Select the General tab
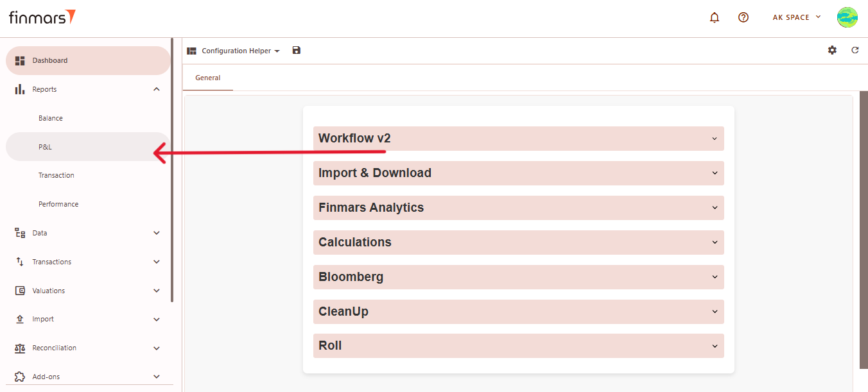The height and width of the screenshot is (392, 868). click(x=207, y=78)
